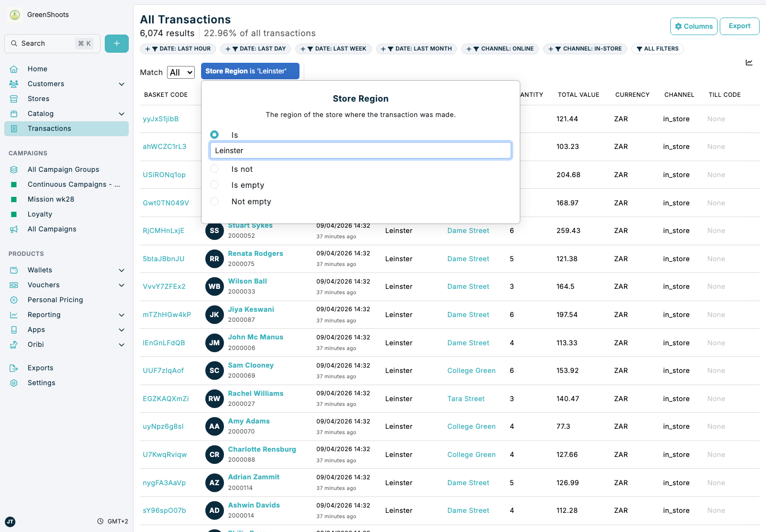766x532 pixels.
Task: Switch to the Transactions section
Action: pos(49,128)
